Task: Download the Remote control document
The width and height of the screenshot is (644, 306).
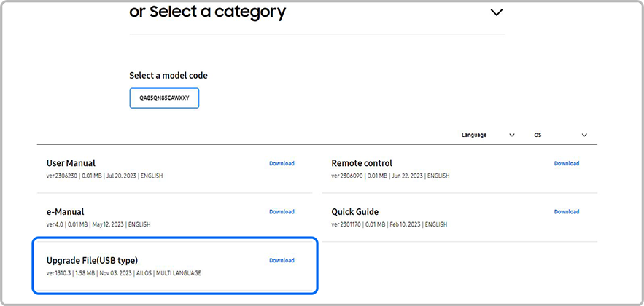Action: point(566,163)
